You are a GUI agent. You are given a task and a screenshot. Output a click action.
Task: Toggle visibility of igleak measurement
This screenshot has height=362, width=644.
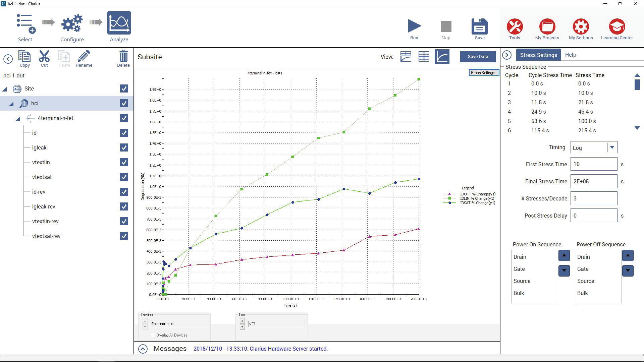point(124,147)
